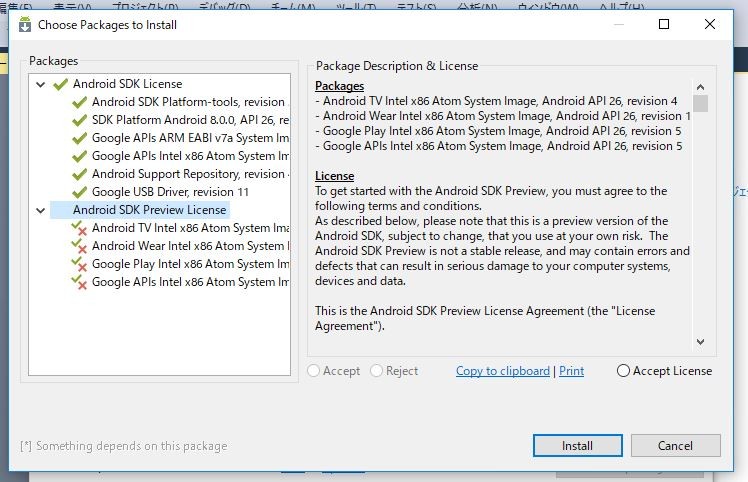This screenshot has width=748, height=482.
Task: Click check icon beside SDK Platform Android 8.0.0
Action: click(x=79, y=120)
